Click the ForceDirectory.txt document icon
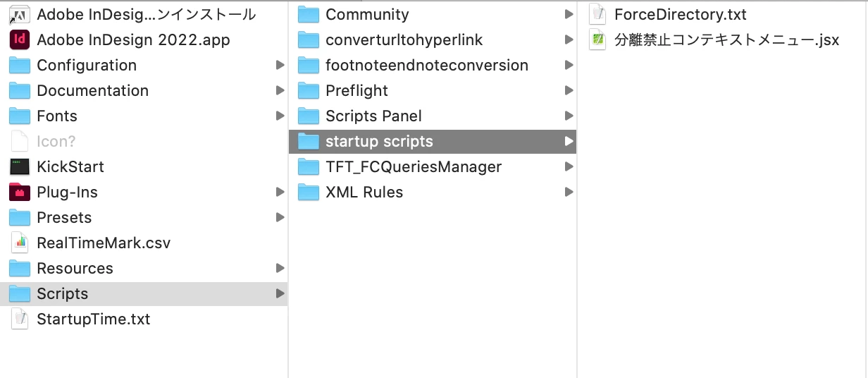The width and height of the screenshot is (868, 378). click(597, 14)
